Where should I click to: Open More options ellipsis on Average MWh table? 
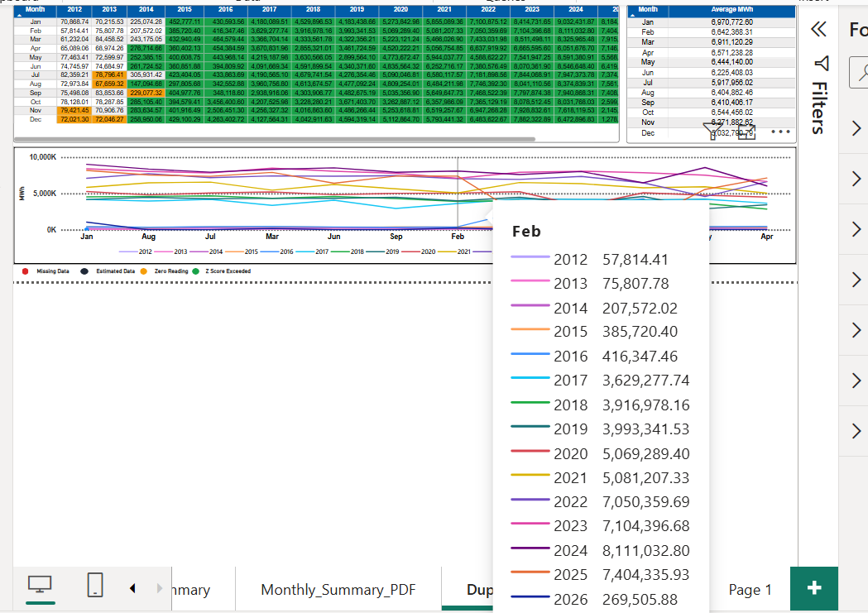coord(780,132)
